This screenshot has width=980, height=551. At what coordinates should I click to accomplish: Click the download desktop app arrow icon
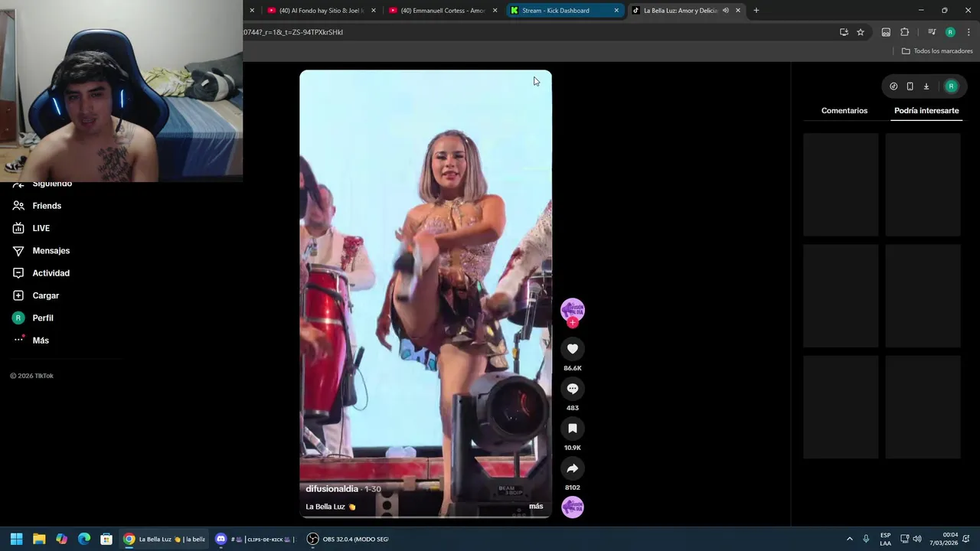926,86
